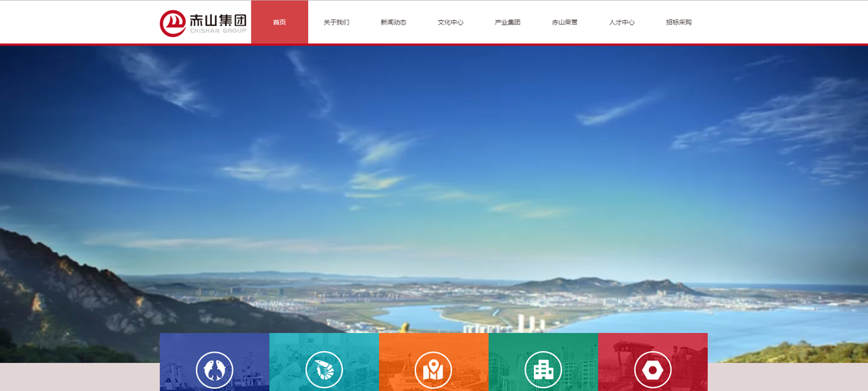Expand the 产业集团 navigation item
The width and height of the screenshot is (868, 391).
click(508, 22)
